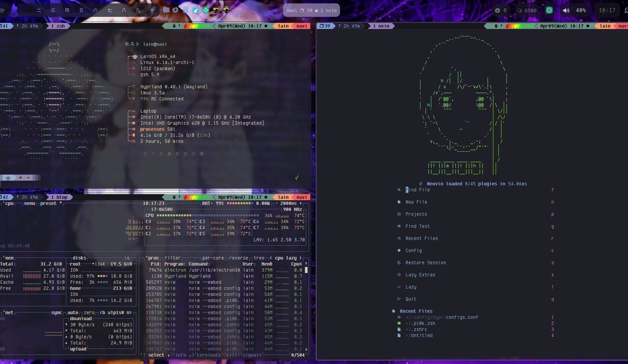Decrease btop update interval with minus before 2000ms
628x364 pixels.
276,204
